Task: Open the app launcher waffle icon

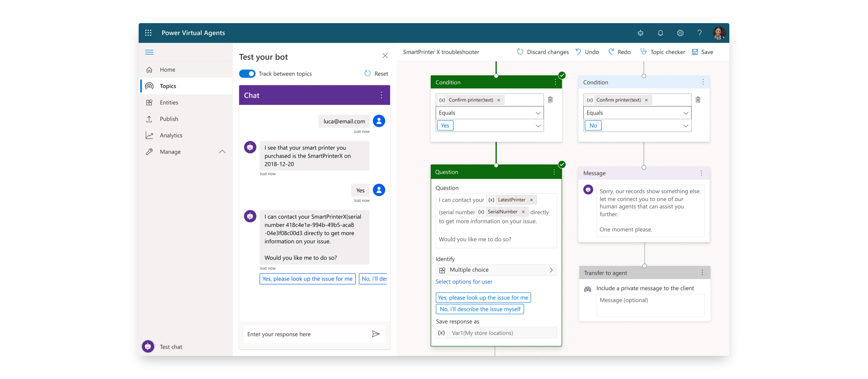Action: (x=148, y=33)
